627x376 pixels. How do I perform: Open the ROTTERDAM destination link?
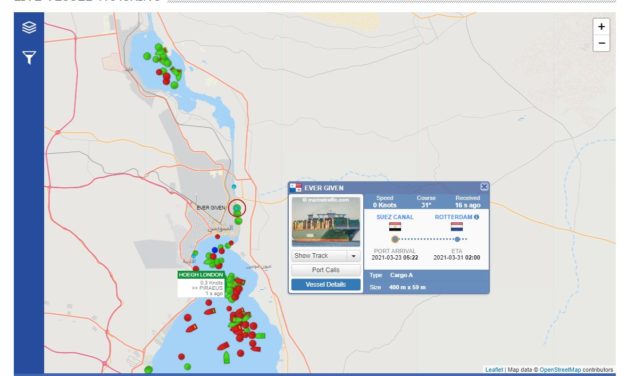tap(453, 217)
